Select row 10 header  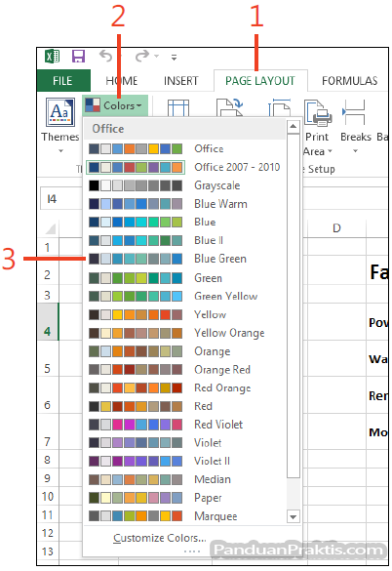pos(48,496)
